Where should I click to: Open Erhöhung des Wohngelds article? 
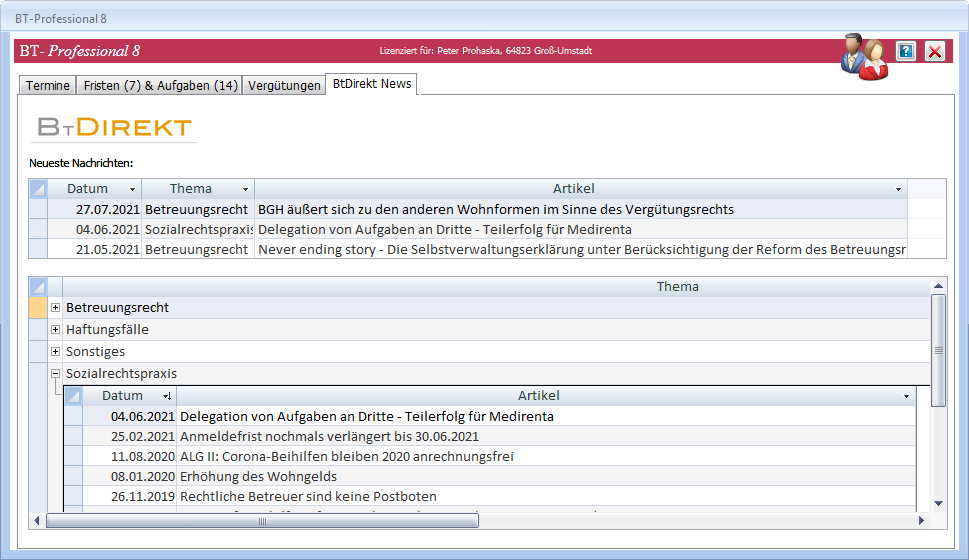(258, 477)
